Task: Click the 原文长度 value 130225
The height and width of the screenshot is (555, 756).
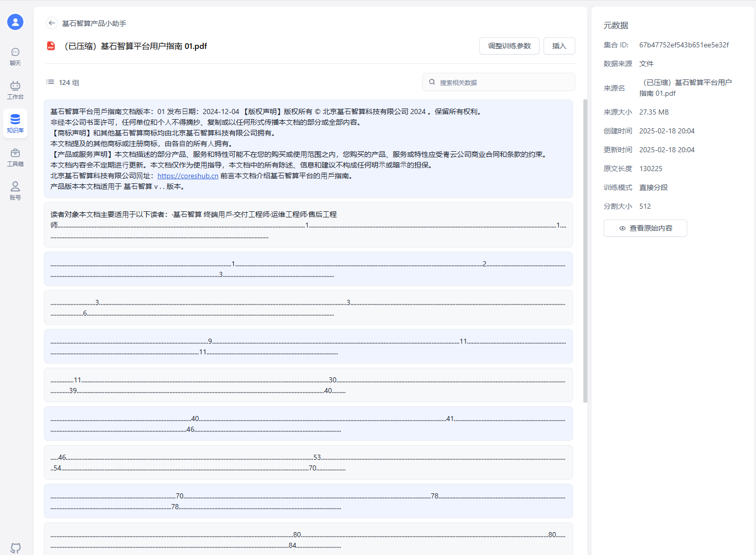Action: [x=651, y=169]
